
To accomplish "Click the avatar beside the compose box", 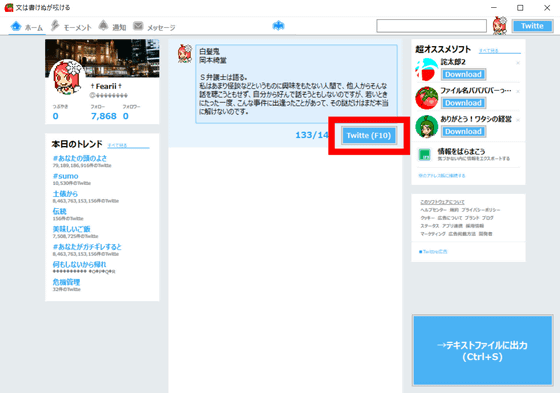I will click(x=185, y=54).
